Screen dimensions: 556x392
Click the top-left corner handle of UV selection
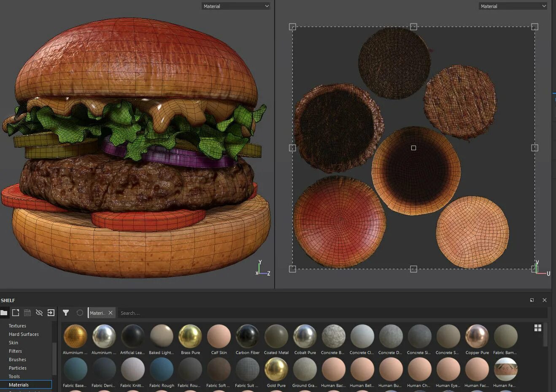292,27
